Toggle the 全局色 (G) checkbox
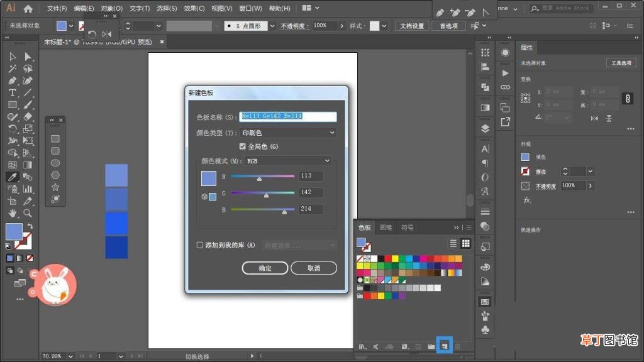The height and width of the screenshot is (362, 644). pos(242,146)
